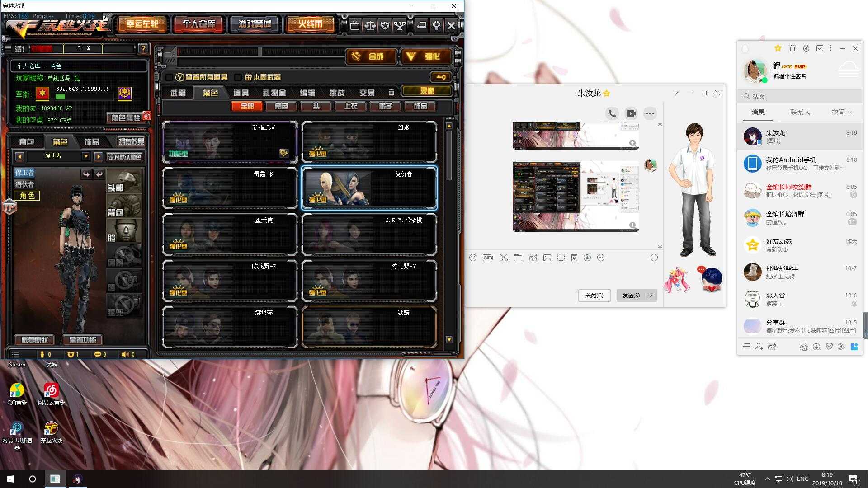The width and height of the screenshot is (868, 488).
Task: Click the shirt skin icon in QQ panel
Action: 792,48
